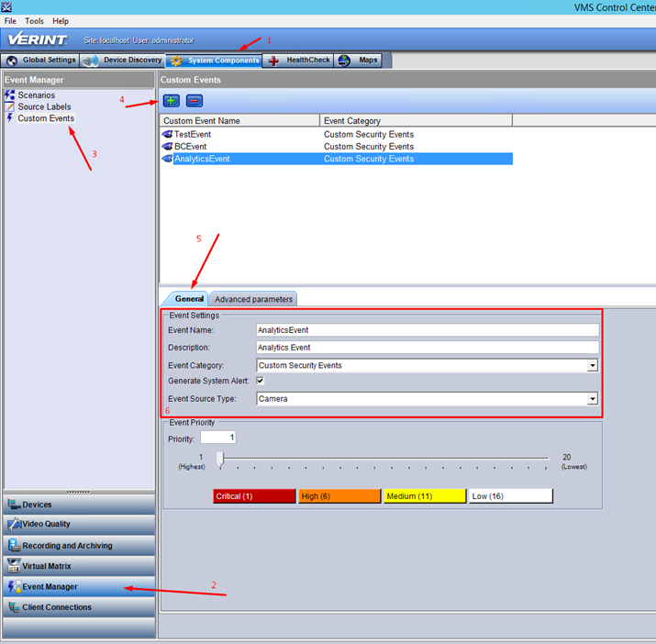Click the priority slider handle

point(220,460)
